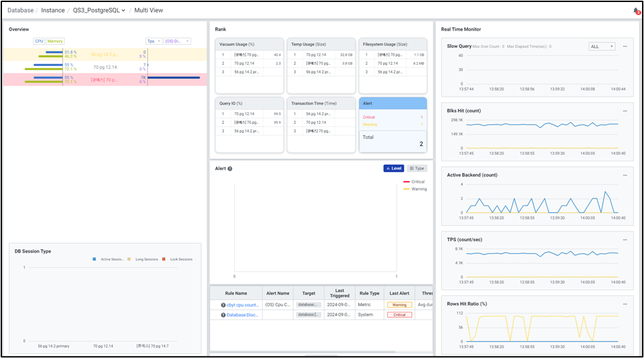Open the Slow Query ALL filter dropdown
644x358 pixels.
tap(602, 46)
